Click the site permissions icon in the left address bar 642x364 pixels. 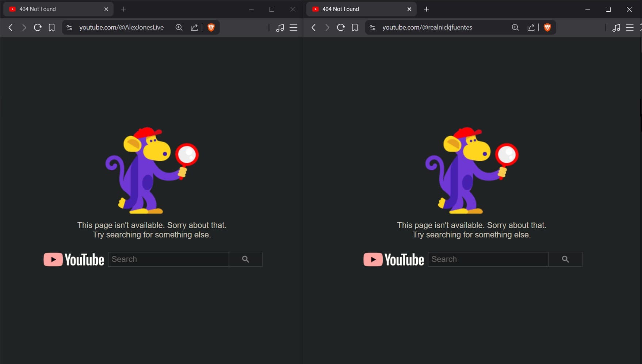pos(69,27)
